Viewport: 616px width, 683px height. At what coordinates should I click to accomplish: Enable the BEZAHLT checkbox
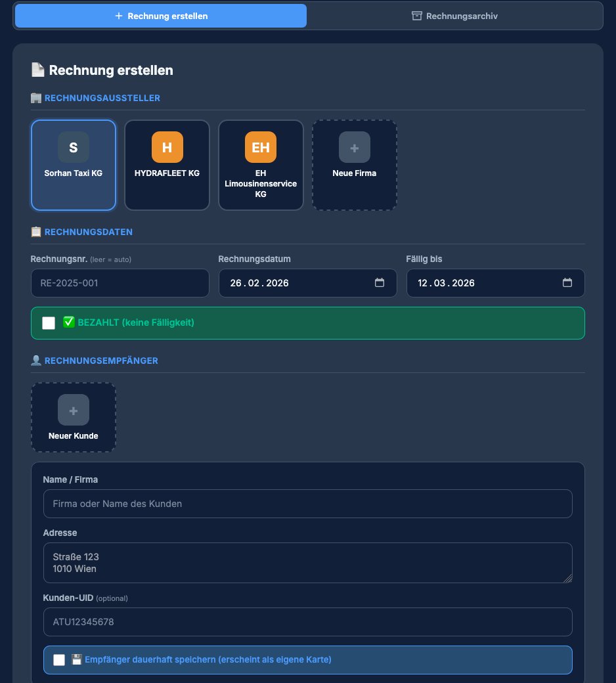[49, 322]
